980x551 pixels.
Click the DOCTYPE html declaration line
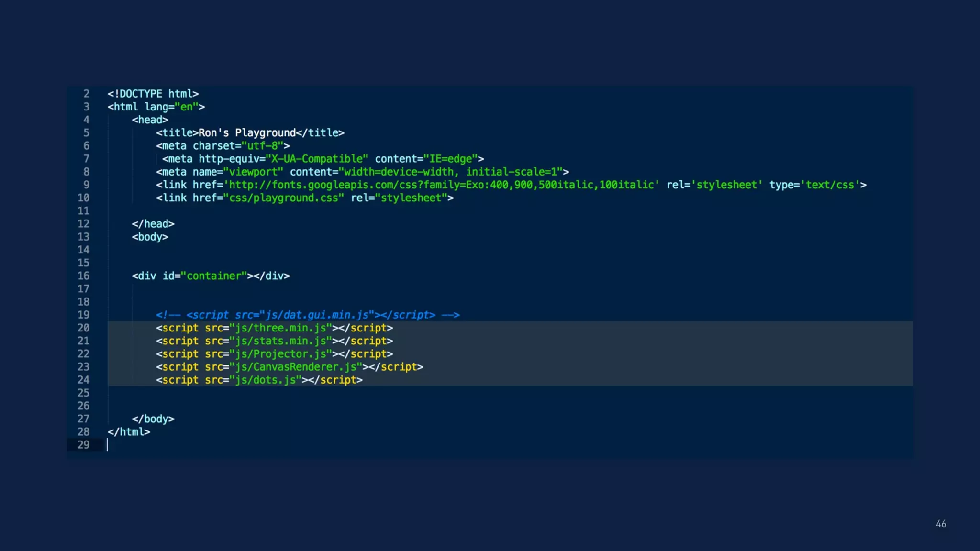(x=153, y=94)
